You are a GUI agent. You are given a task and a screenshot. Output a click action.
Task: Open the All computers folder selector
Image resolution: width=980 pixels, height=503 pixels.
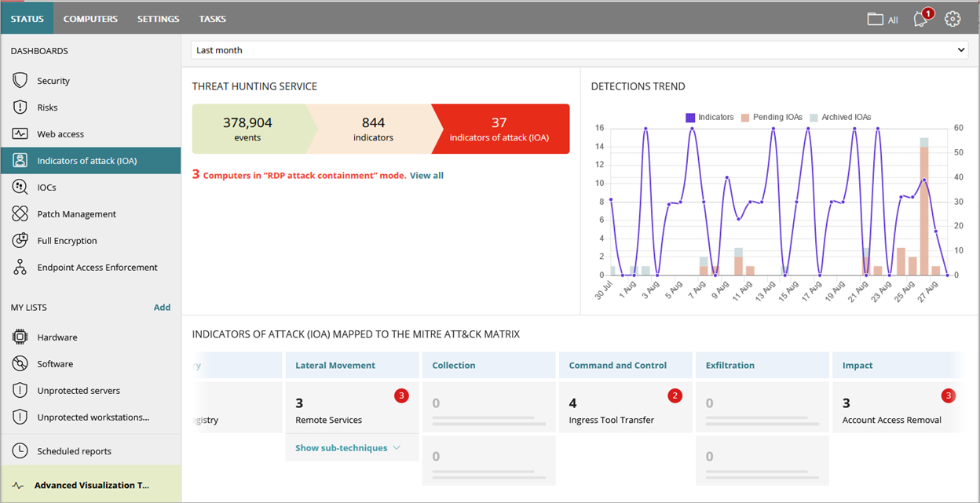click(880, 18)
